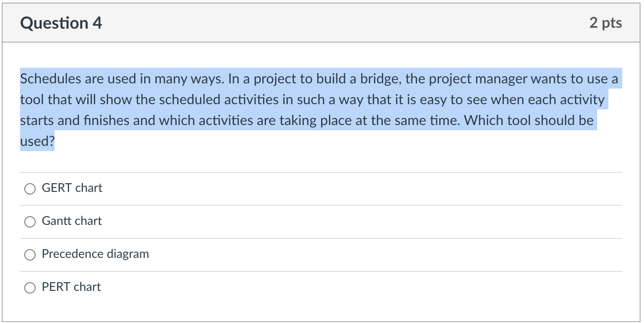The width and height of the screenshot is (644, 323).
Task: Click the "GERT chart" answer label
Action: (x=72, y=188)
